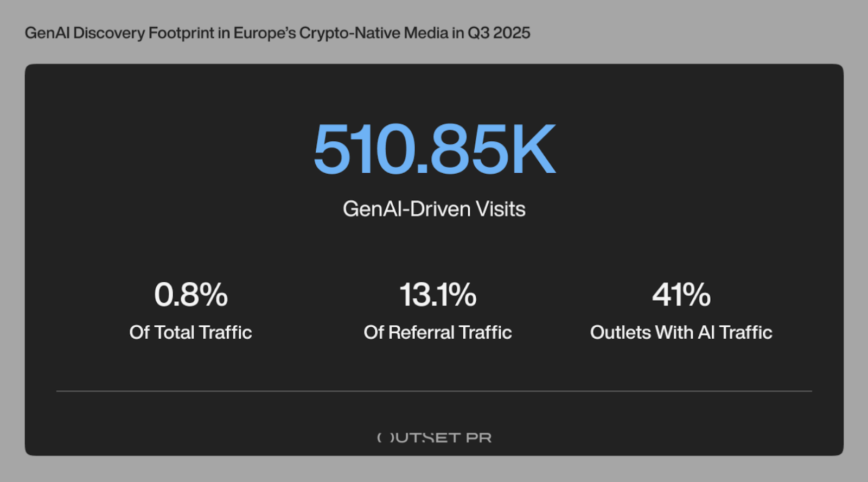The height and width of the screenshot is (482, 868).
Task: Click the OUTSET PR logo
Action: [x=435, y=437]
